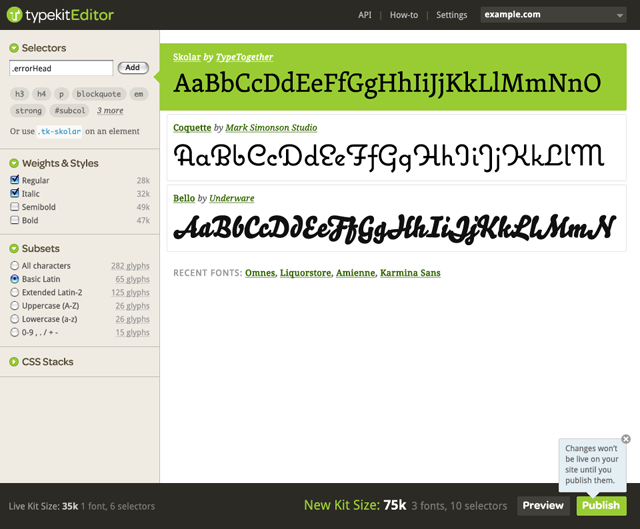Image resolution: width=640 pixels, height=529 pixels.
Task: Click the 15 glyphs link
Action: (x=132, y=333)
